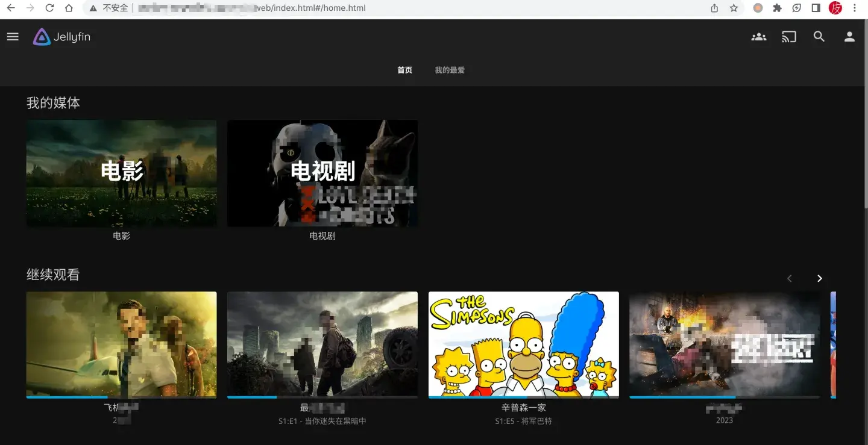Click the S1:E1 card progress bar
868x445 pixels.
click(322, 397)
